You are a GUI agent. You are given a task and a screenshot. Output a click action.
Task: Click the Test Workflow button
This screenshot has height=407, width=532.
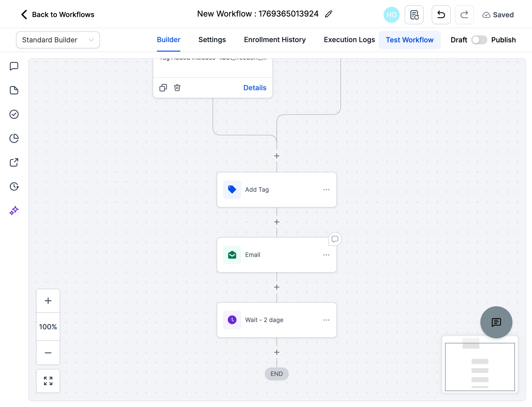(x=410, y=40)
